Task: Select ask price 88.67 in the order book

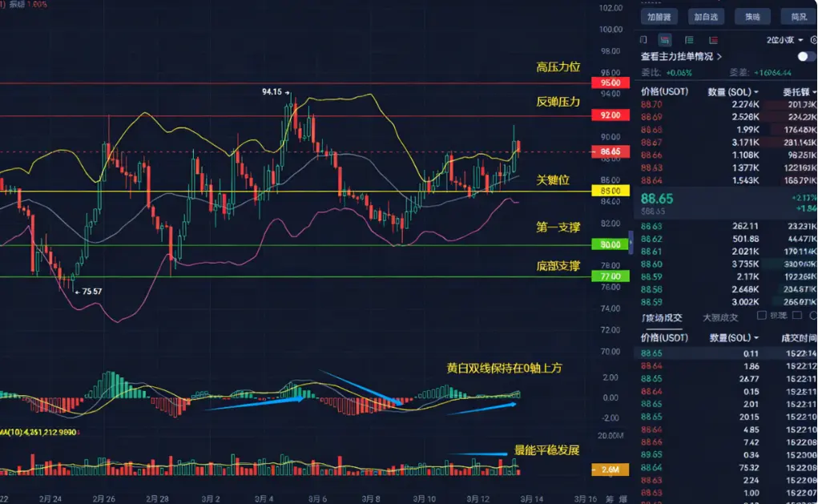Action: click(651, 142)
